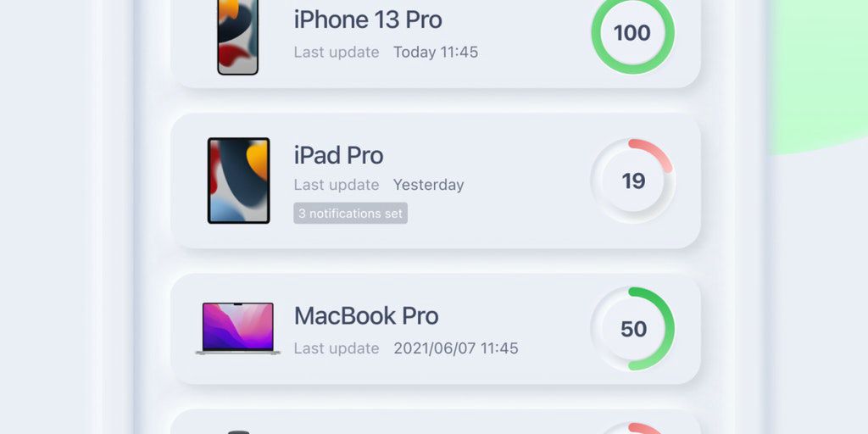The width and height of the screenshot is (868, 434).
Task: Click '2021/06/07 11:45' update timestamp
Action: [455, 348]
